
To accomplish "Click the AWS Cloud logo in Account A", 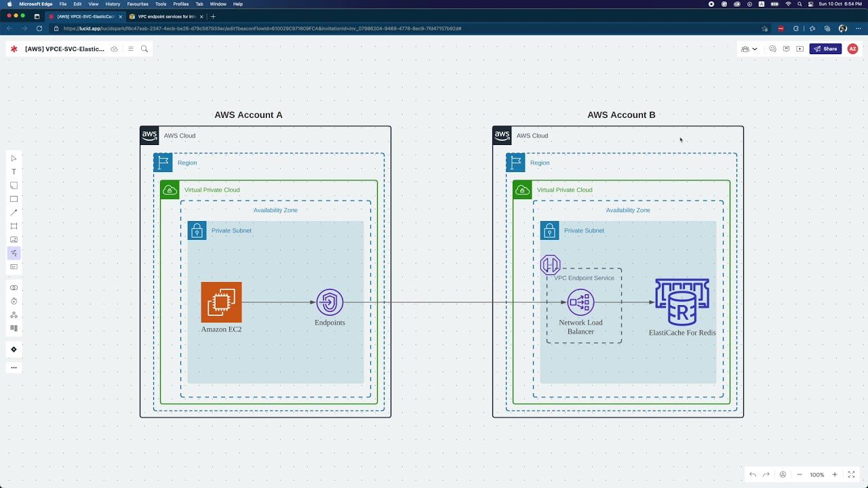I will click(150, 136).
